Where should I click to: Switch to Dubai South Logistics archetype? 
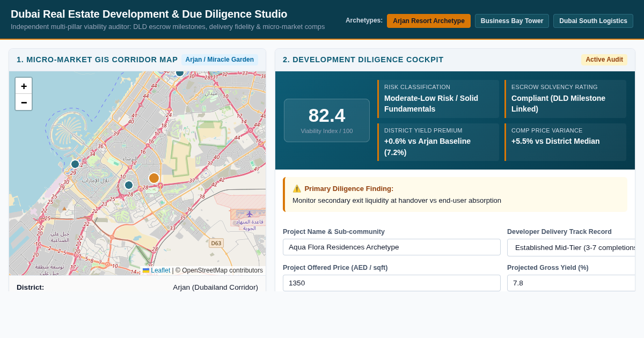pos(593,21)
